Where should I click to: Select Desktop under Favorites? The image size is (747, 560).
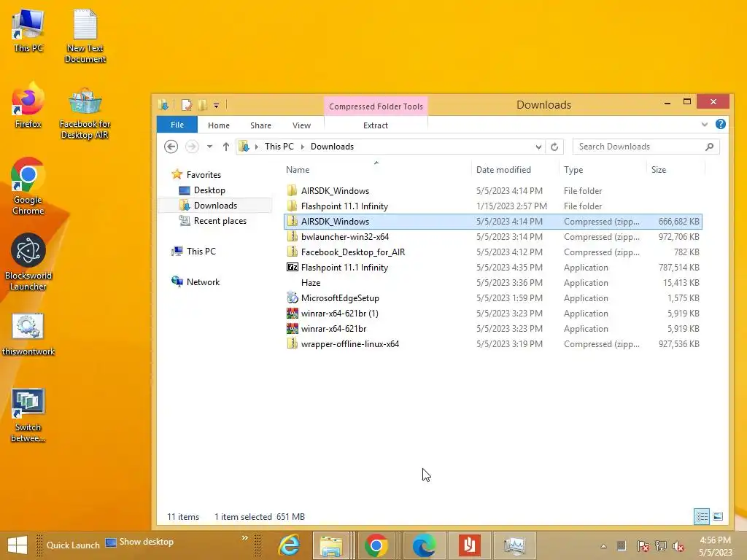(209, 190)
